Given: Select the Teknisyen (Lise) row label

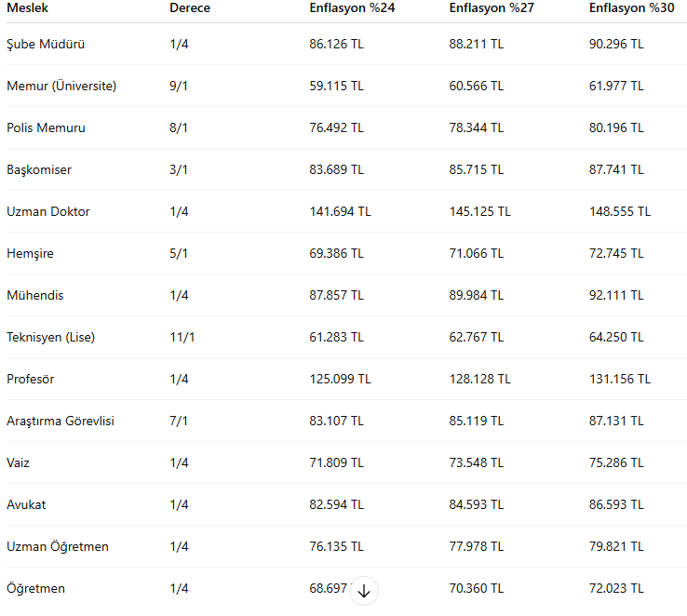Looking at the screenshot, I should point(51,337).
